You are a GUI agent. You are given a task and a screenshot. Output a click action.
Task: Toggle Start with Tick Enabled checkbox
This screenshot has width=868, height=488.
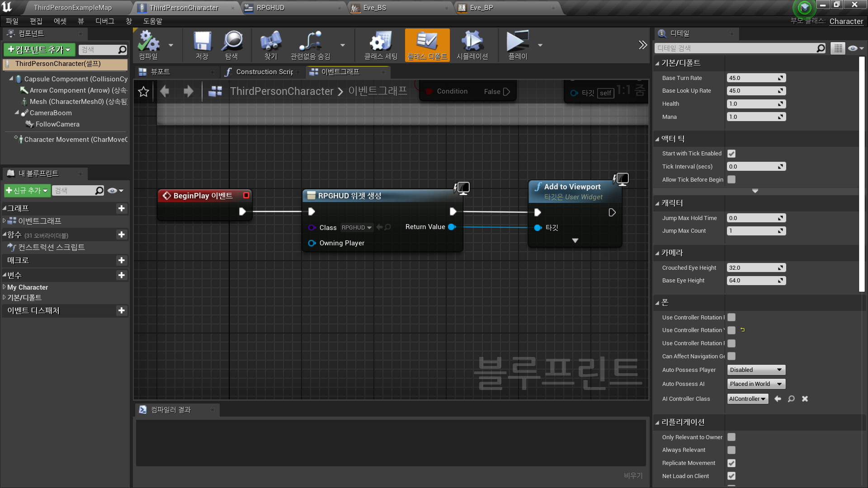731,154
